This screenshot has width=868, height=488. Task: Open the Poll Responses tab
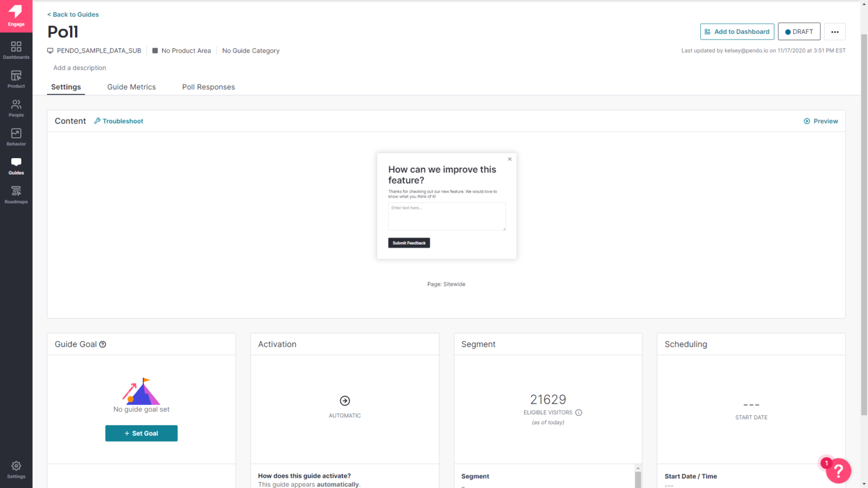pos(208,86)
